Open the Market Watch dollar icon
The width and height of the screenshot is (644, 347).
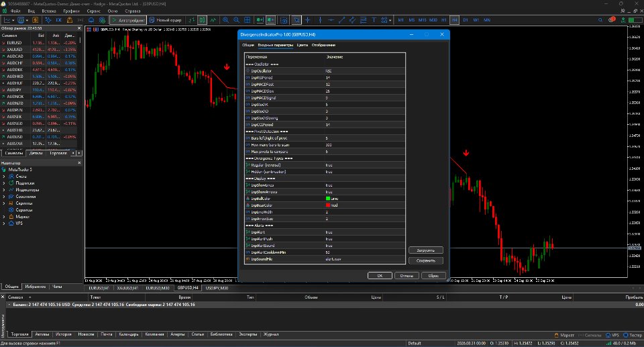[x=36, y=19]
